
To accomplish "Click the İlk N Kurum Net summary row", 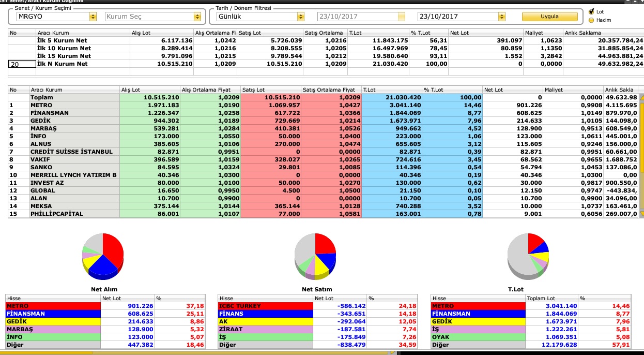I will (x=326, y=64).
